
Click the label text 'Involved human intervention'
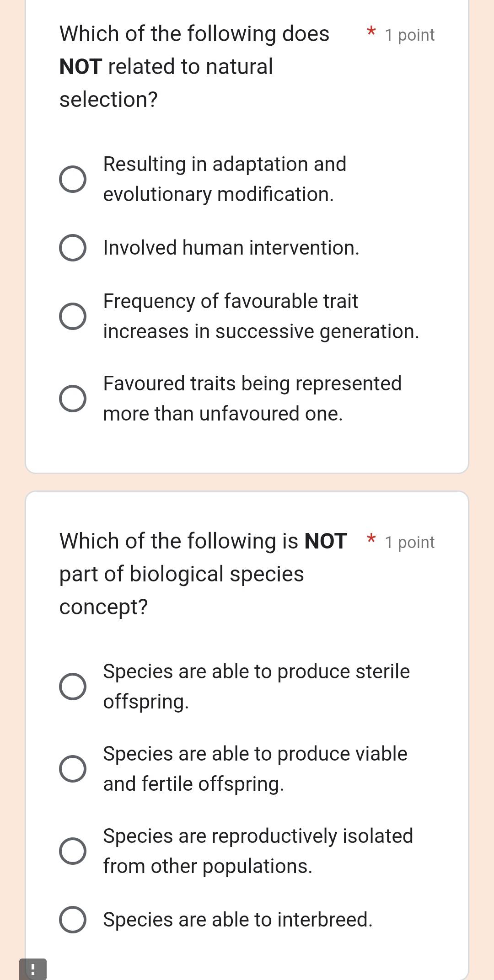[x=231, y=247]
